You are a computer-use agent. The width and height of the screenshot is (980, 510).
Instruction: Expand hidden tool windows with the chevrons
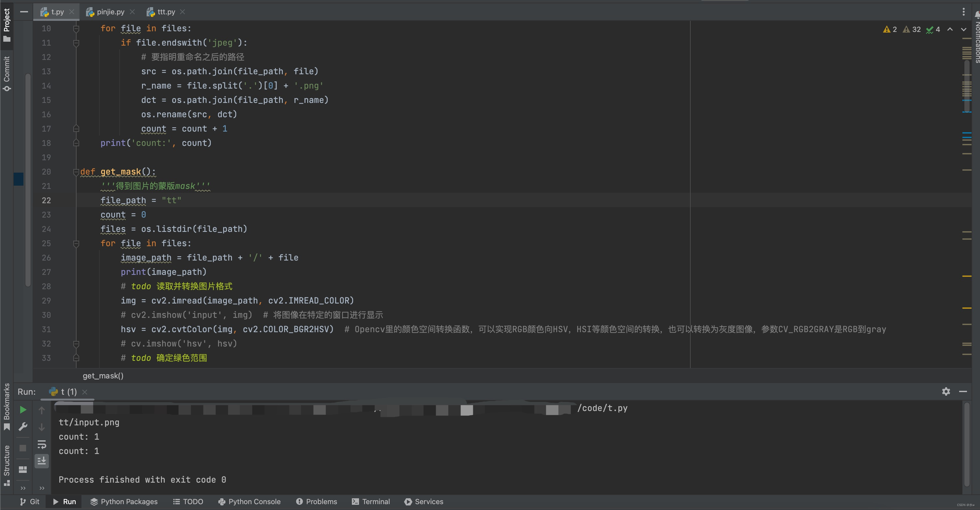(22, 488)
